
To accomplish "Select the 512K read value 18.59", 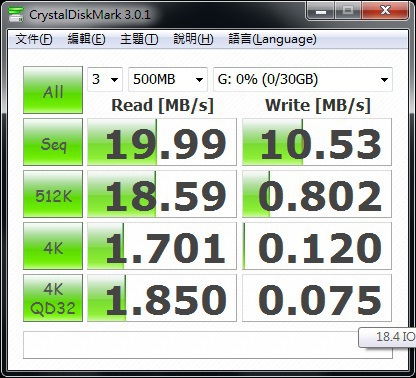I will pyautogui.click(x=162, y=194).
